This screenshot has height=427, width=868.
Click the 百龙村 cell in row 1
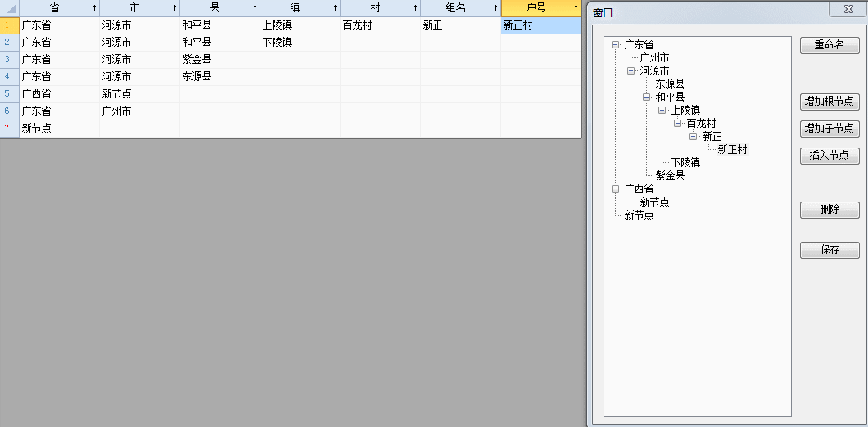pos(380,25)
